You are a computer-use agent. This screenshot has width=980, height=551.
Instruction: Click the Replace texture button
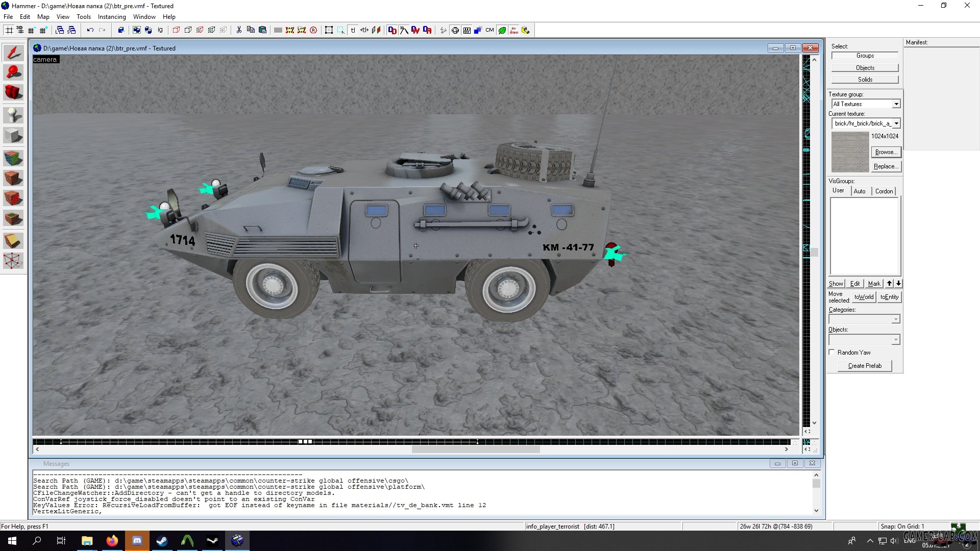point(886,166)
